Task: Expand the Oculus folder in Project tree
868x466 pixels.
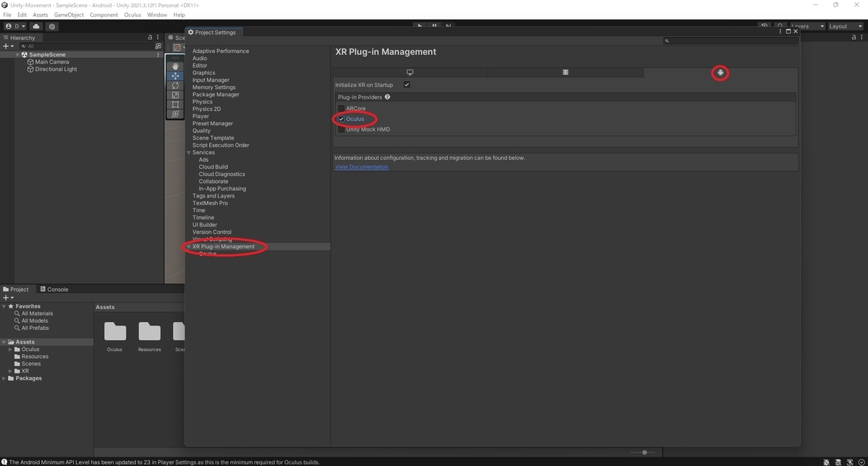Action: click(x=10, y=349)
